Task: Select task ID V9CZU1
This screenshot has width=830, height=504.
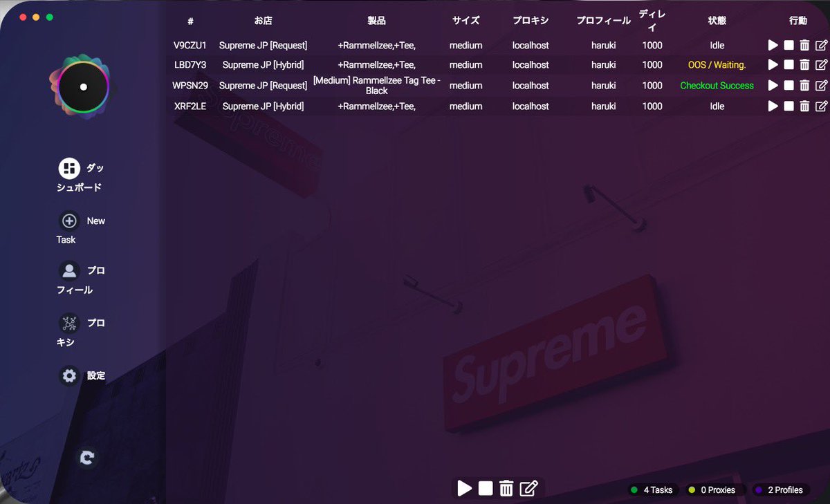Action: (190, 46)
